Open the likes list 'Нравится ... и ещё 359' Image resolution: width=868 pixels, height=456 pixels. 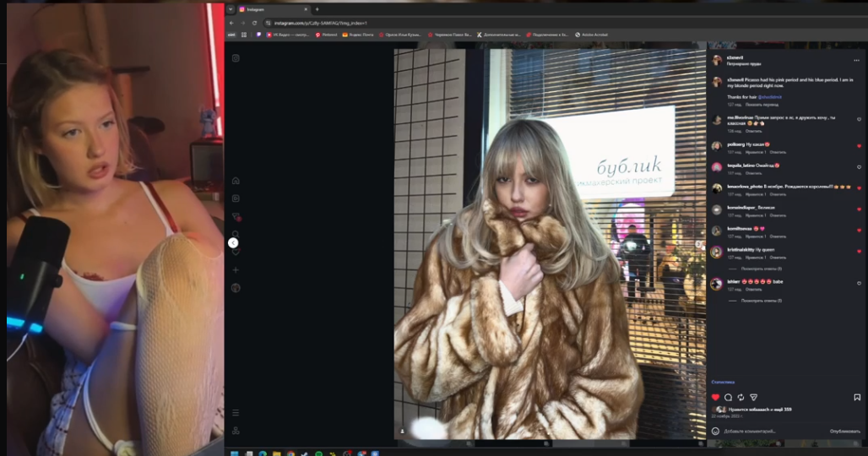click(760, 410)
